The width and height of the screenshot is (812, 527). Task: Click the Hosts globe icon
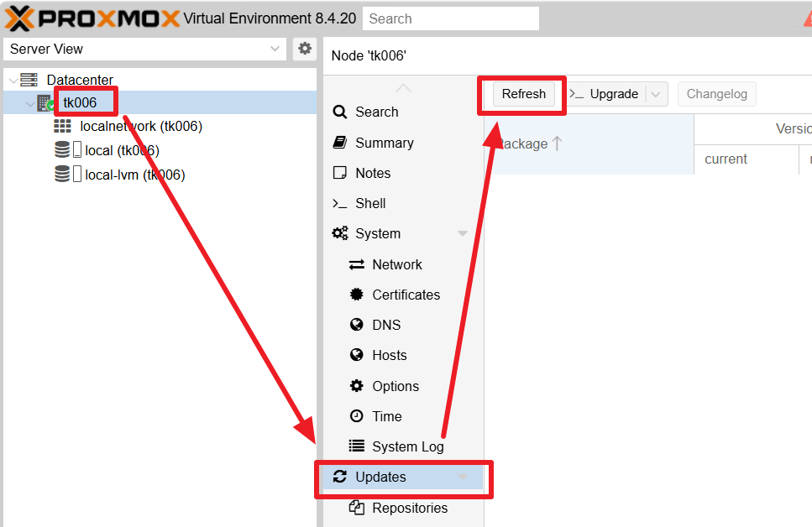pos(356,355)
